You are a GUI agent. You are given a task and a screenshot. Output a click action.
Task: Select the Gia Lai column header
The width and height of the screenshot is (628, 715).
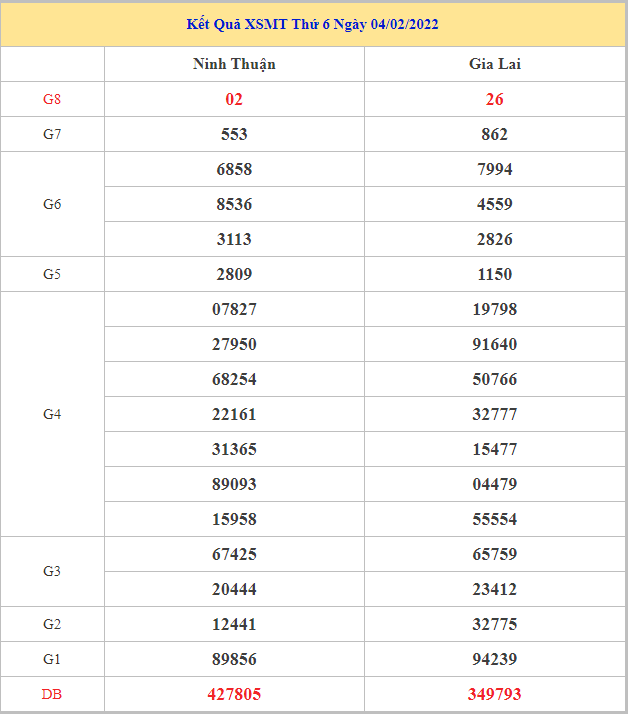tap(494, 64)
